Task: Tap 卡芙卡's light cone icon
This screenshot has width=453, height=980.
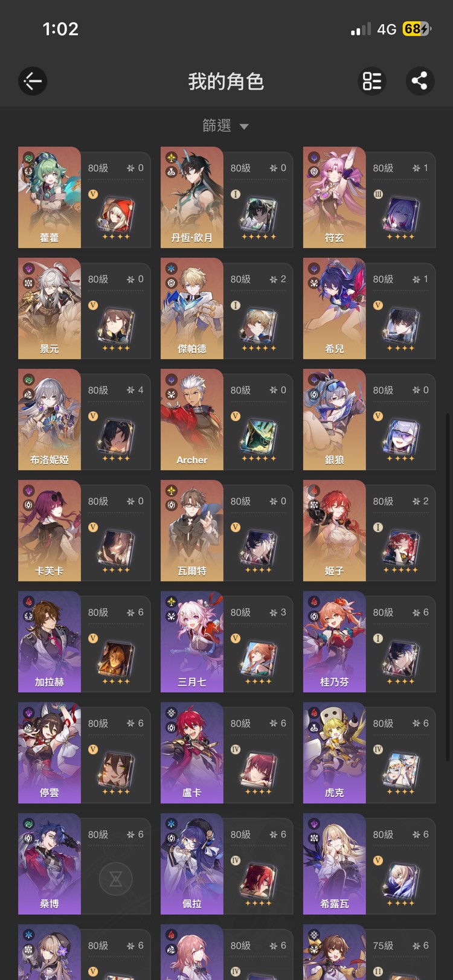Action: point(115,547)
